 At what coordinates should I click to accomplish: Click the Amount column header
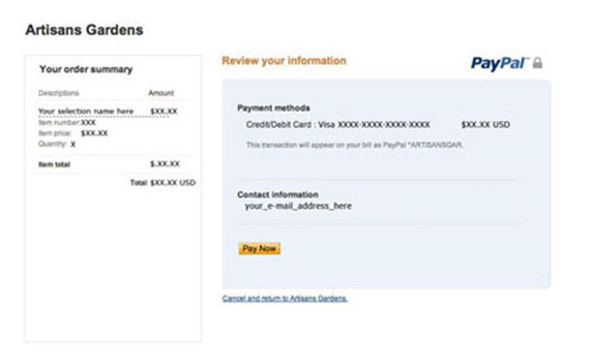(161, 92)
